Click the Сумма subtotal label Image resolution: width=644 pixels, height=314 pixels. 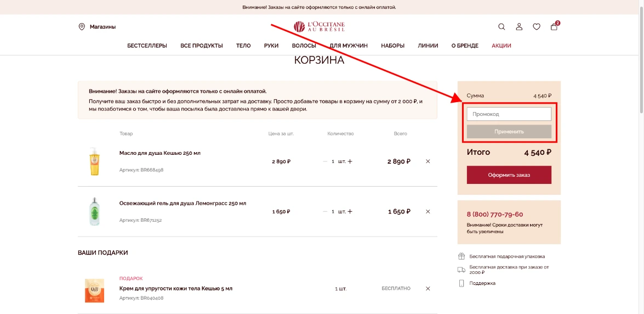pyautogui.click(x=475, y=96)
